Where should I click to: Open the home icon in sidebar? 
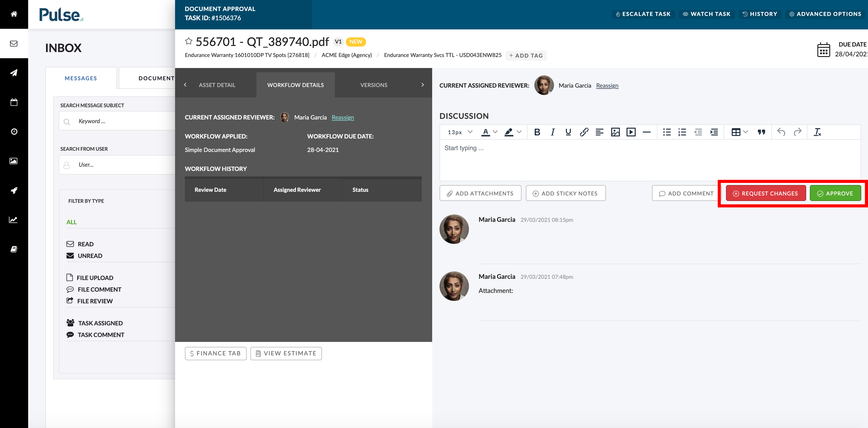point(14,14)
